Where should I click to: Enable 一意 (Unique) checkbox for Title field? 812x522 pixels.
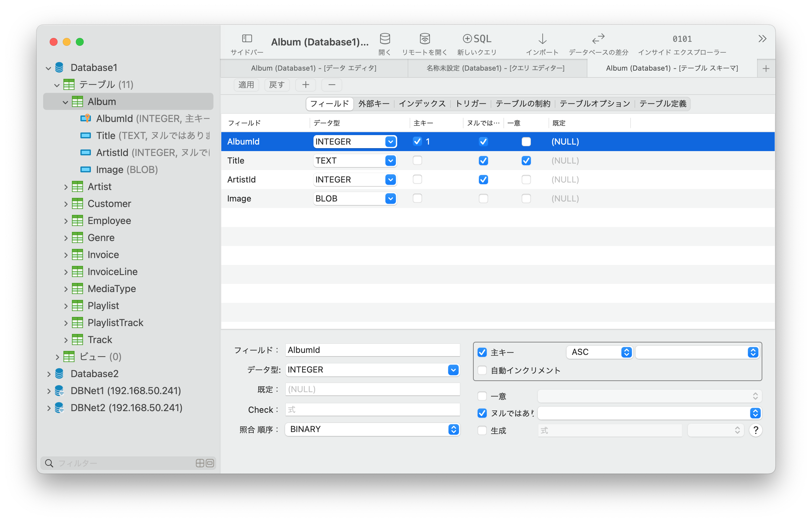tap(526, 160)
